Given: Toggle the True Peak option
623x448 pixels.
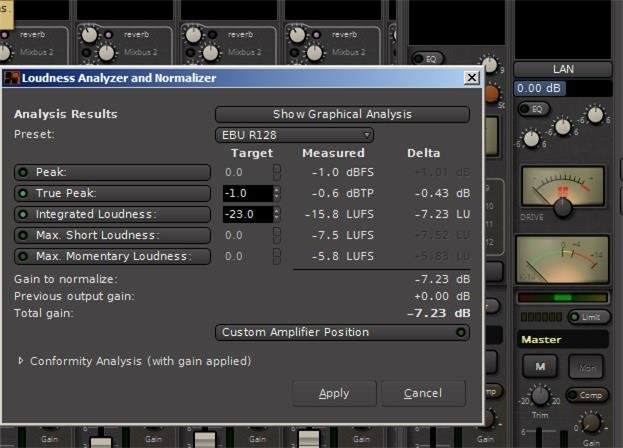Looking at the screenshot, I should point(112,193).
